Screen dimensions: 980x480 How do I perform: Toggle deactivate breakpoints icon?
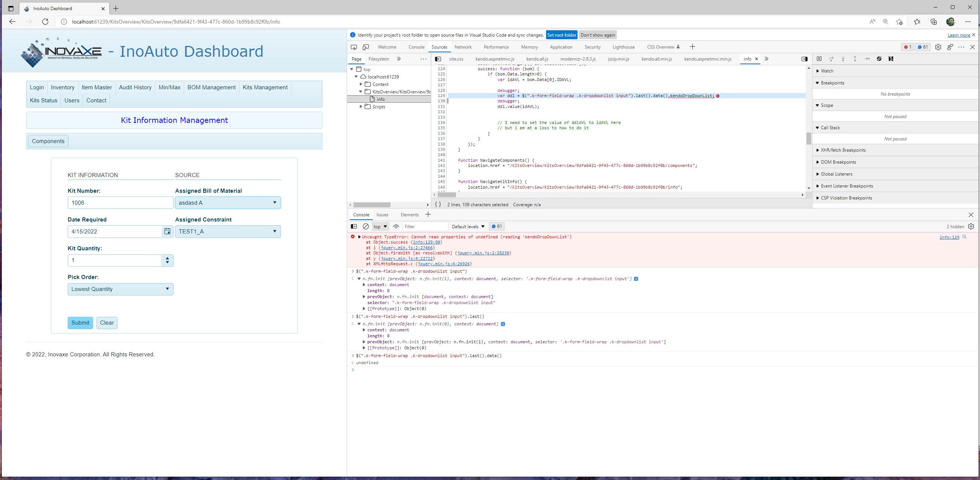coord(879,59)
